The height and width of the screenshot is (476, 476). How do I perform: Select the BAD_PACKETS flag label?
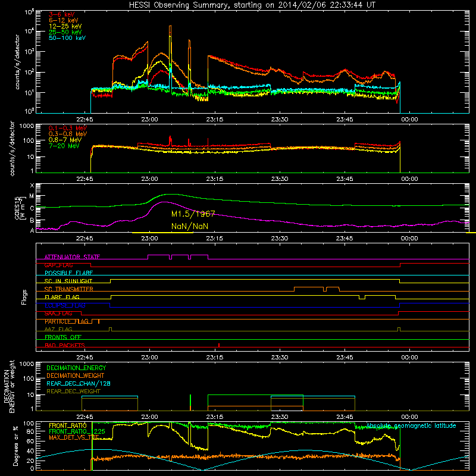(65, 345)
